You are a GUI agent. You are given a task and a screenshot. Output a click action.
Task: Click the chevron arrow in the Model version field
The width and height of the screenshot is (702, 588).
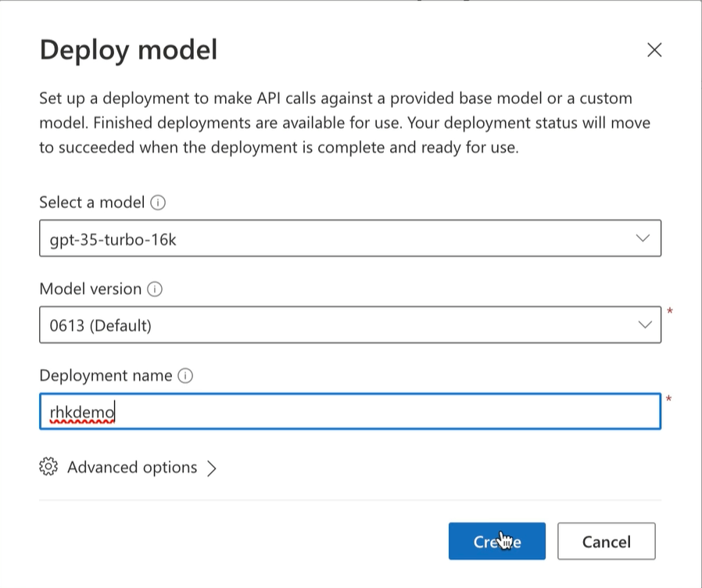point(643,324)
